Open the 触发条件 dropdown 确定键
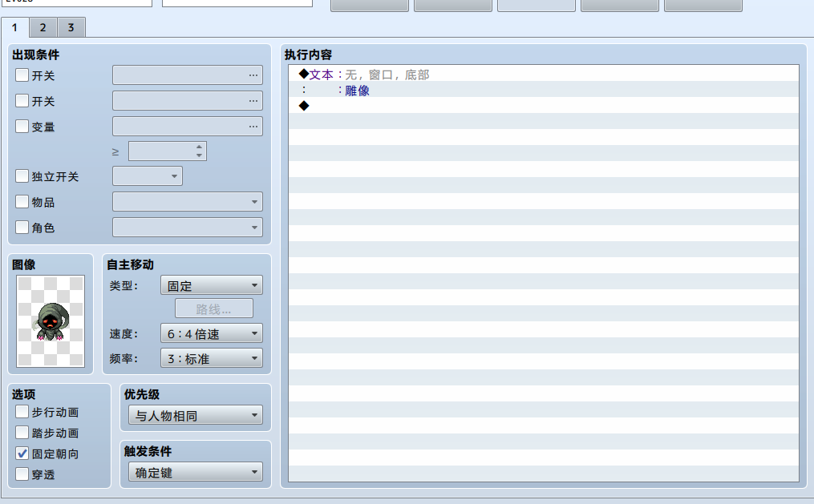 pos(195,473)
